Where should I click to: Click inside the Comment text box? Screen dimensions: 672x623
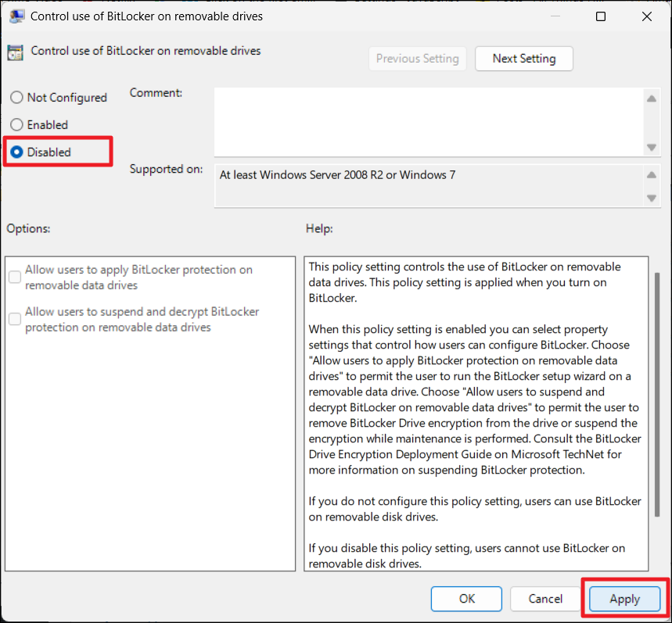pyautogui.click(x=429, y=122)
